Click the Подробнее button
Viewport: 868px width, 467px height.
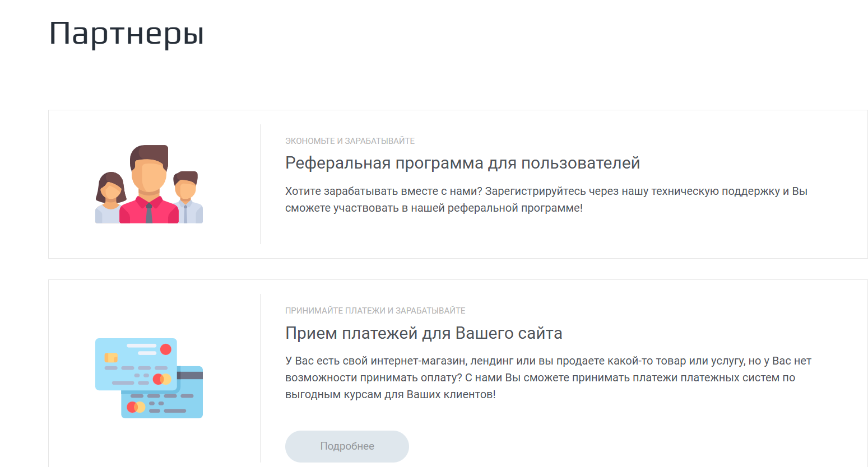(x=347, y=446)
